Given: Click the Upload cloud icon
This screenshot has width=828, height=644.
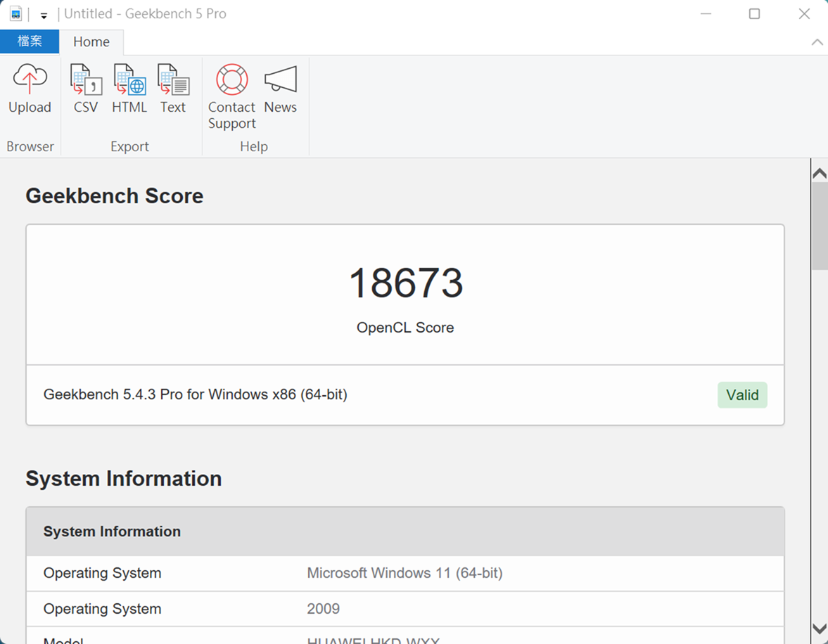Looking at the screenshot, I should (30, 80).
